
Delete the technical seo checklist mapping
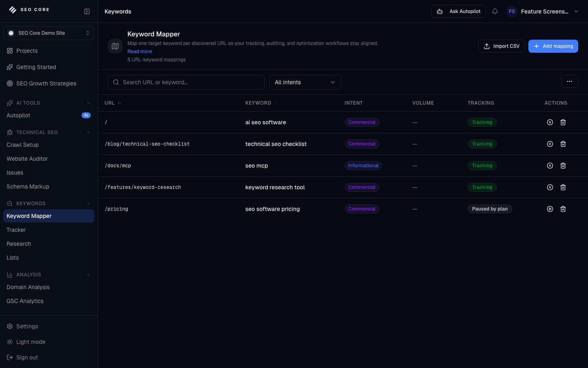point(563,144)
